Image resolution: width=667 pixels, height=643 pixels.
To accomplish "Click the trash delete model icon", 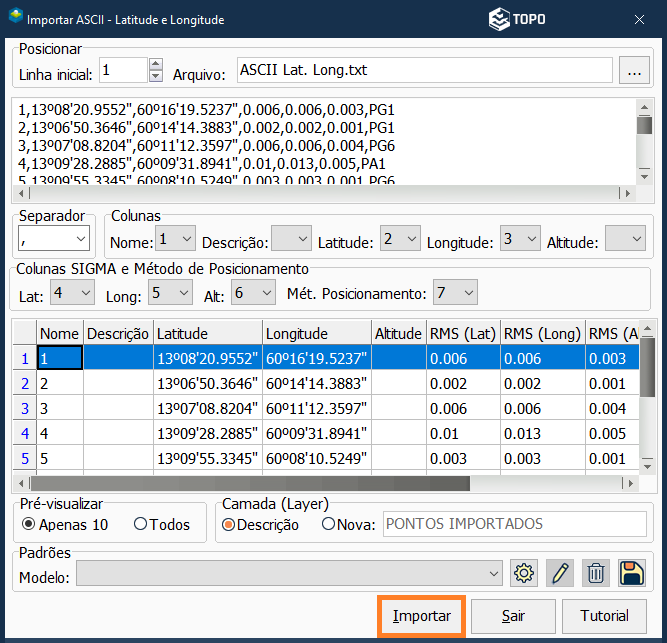I will coord(596,573).
